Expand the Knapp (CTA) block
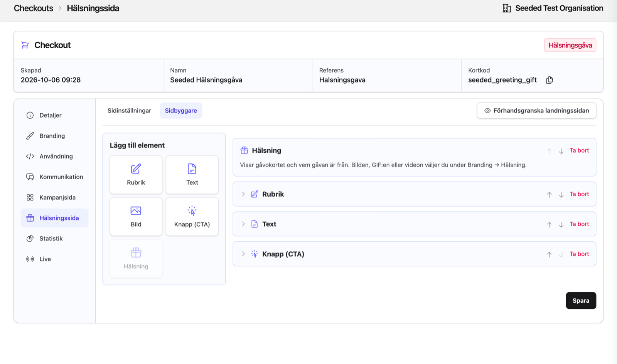Viewport: 617px width, 364px height. point(243,254)
